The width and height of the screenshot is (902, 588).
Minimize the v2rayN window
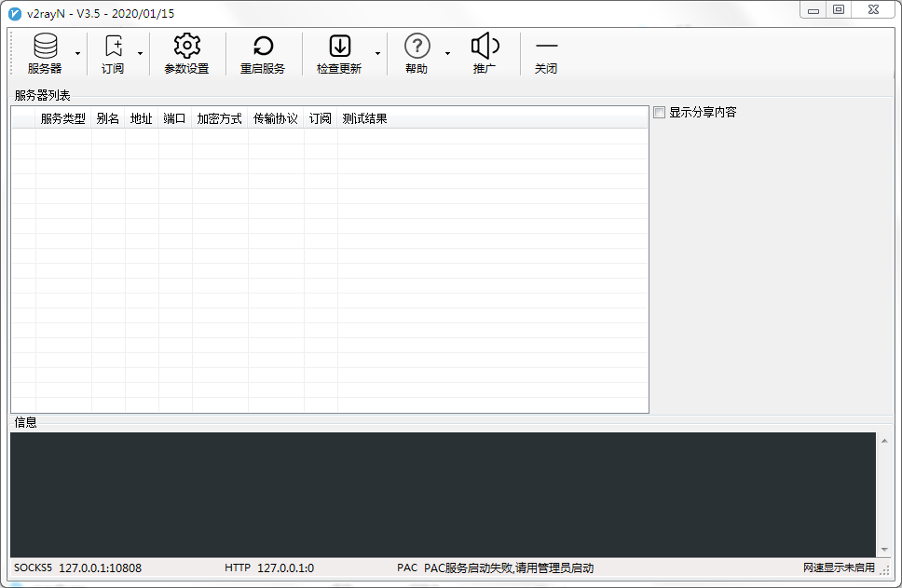pyautogui.click(x=813, y=9)
